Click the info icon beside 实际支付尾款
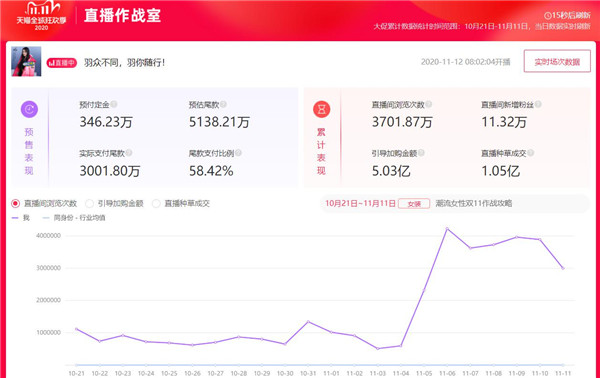 coord(129,153)
